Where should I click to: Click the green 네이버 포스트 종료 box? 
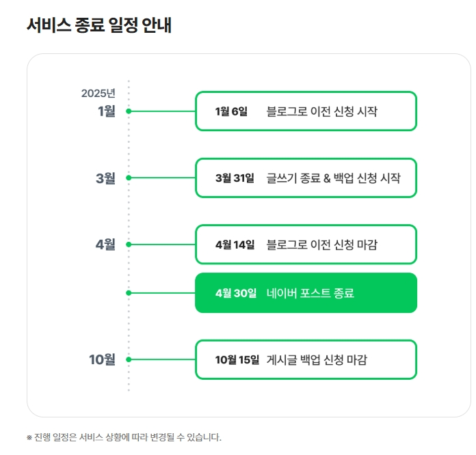[x=306, y=293]
